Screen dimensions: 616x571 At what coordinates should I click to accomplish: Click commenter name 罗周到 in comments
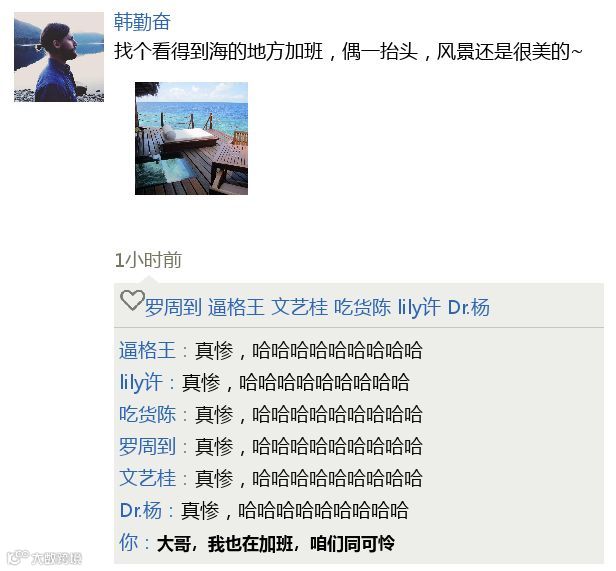click(147, 446)
